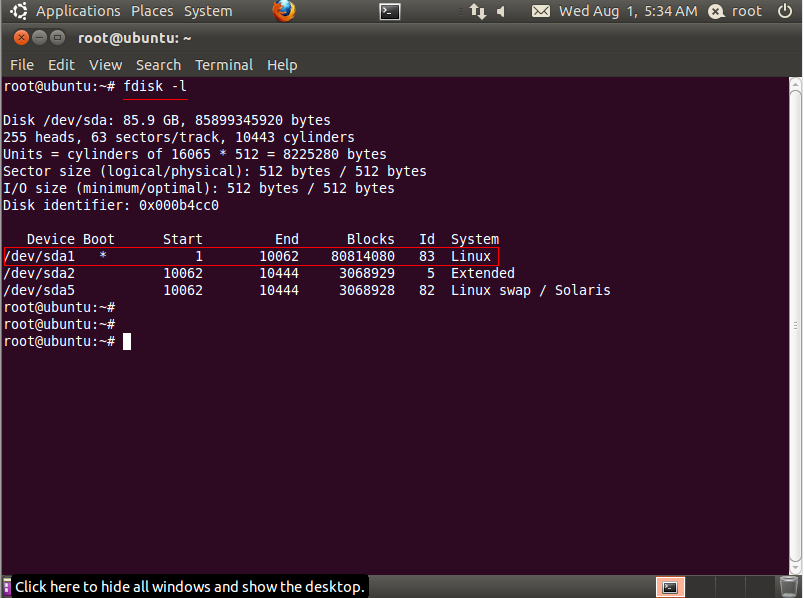Open the terminal launcher icon in top panel

pyautogui.click(x=389, y=11)
